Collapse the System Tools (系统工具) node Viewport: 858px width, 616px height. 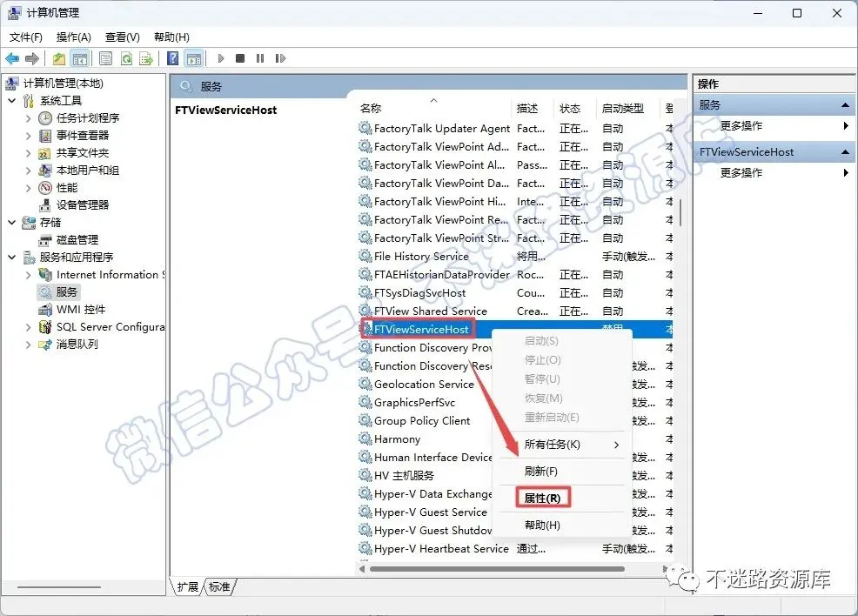pos(12,101)
